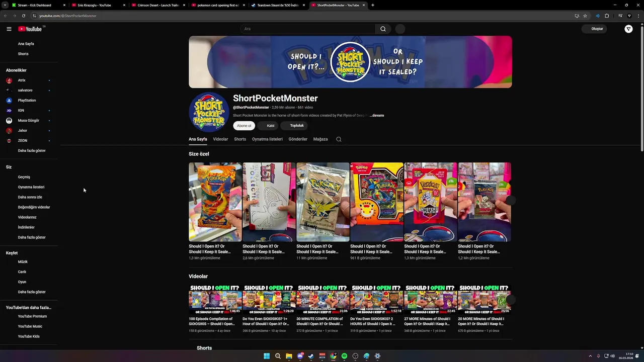
Task: Click the magnifier search button
Action: (x=383, y=29)
